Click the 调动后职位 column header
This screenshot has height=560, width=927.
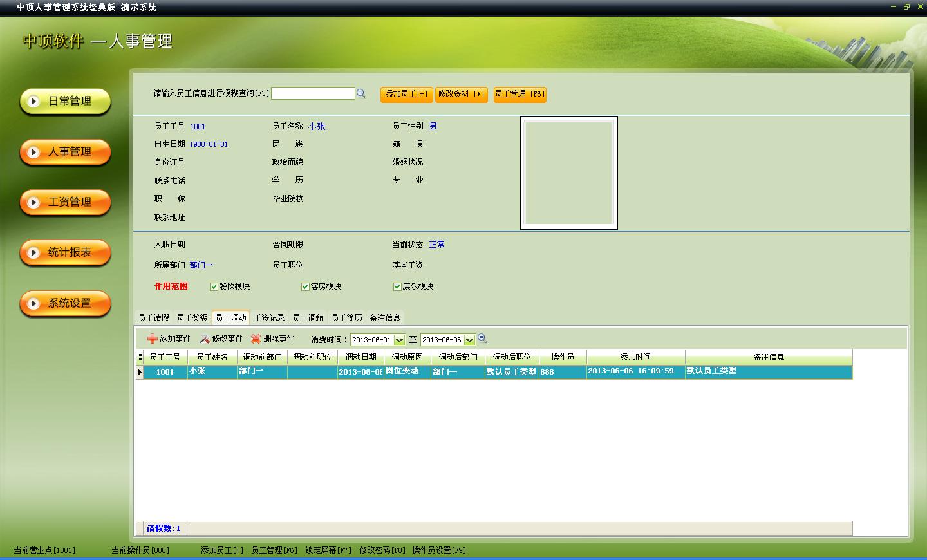coord(512,357)
